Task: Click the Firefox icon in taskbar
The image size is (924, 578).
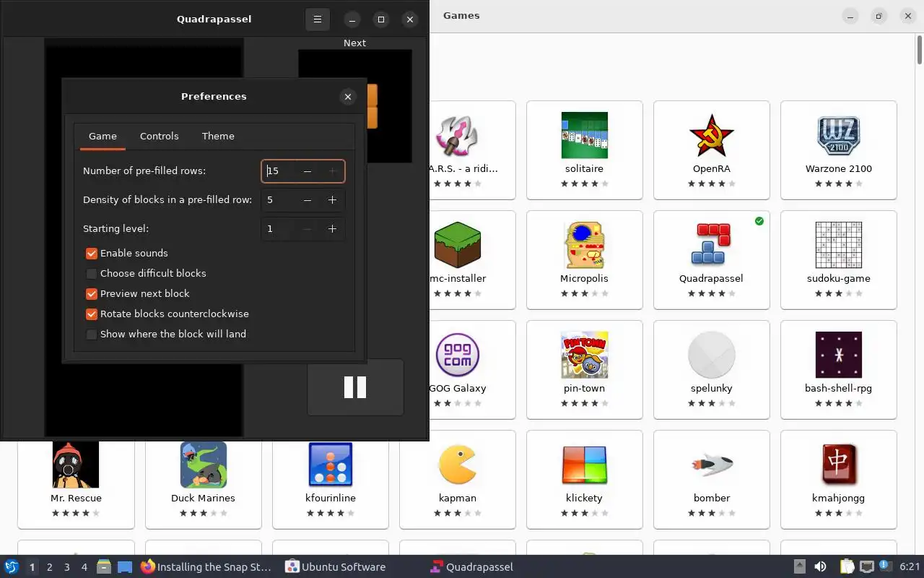Action: pos(148,567)
